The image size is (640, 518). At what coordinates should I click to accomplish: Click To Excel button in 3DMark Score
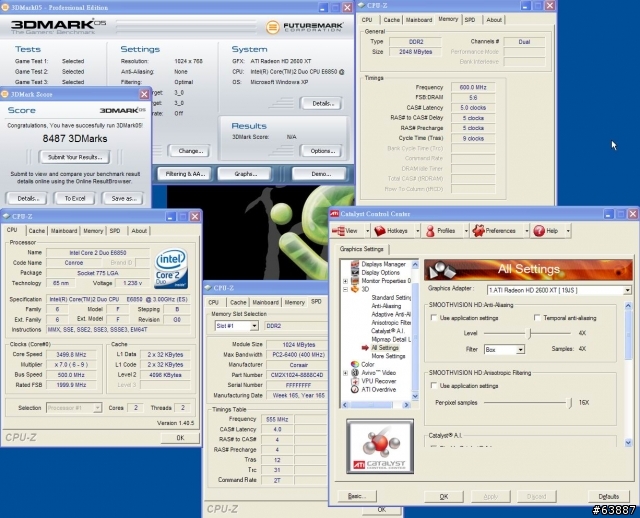tap(75, 198)
